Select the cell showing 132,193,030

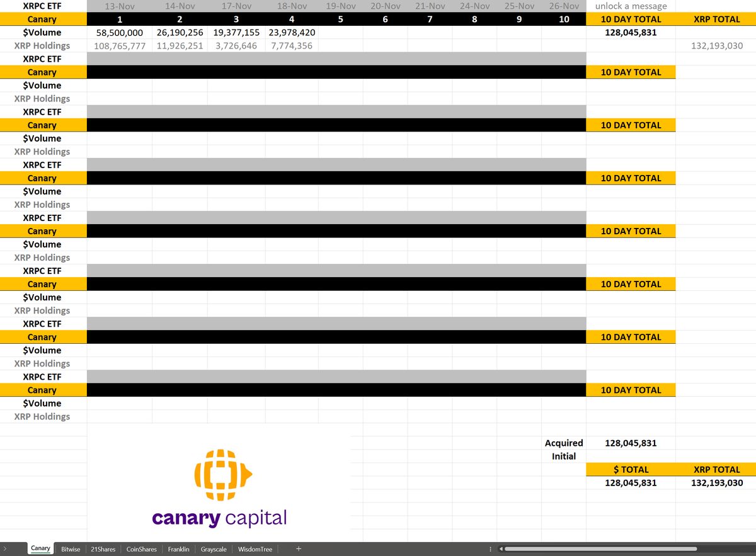coord(717,45)
